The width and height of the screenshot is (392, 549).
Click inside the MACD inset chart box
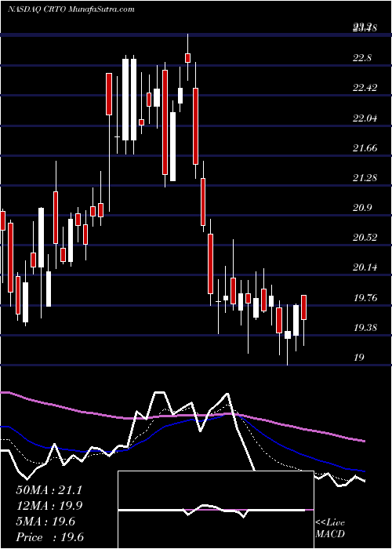coord(216,510)
